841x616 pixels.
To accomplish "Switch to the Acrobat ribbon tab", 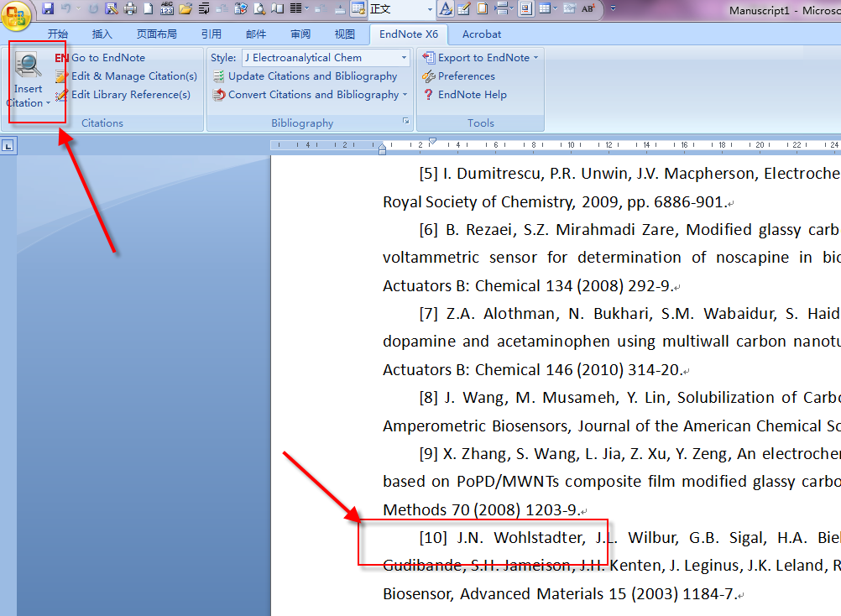I will tap(482, 34).
